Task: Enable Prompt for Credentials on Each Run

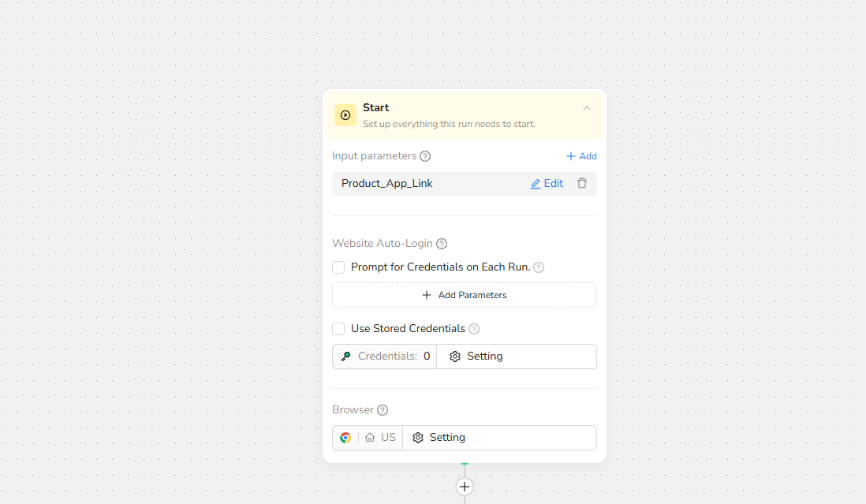Action: coord(338,267)
